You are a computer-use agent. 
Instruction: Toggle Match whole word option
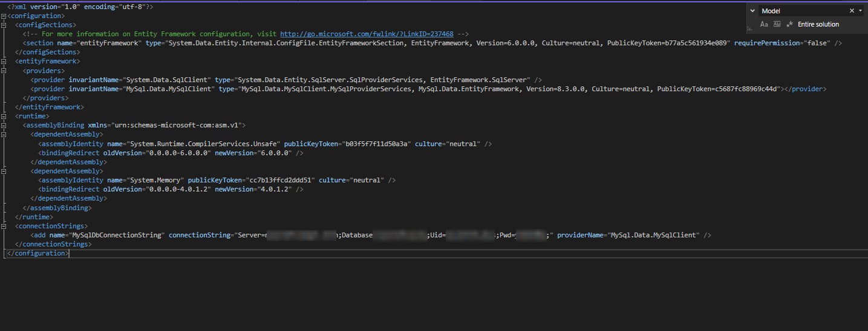pyautogui.click(x=777, y=24)
